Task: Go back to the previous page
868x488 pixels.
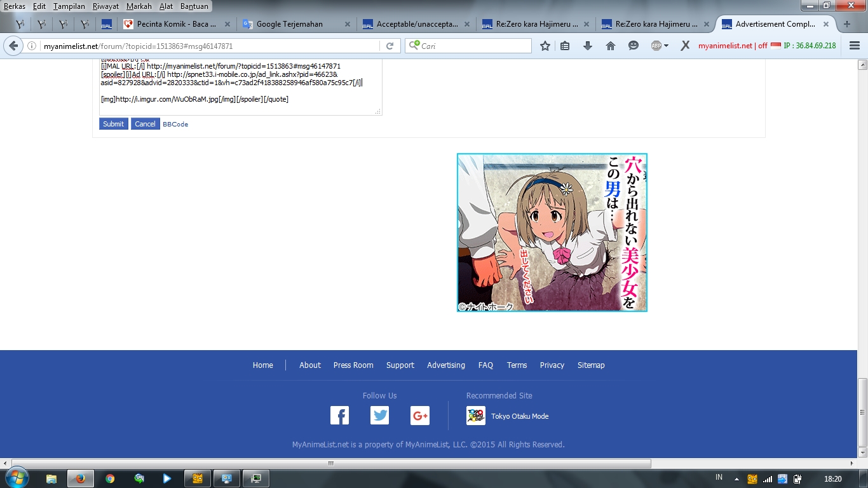Action: point(13,46)
